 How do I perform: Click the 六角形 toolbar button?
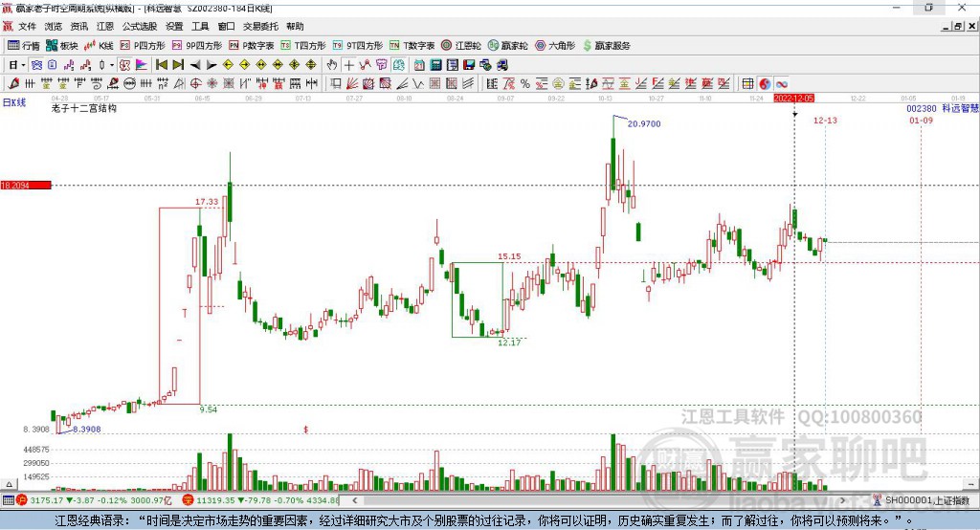[554, 45]
